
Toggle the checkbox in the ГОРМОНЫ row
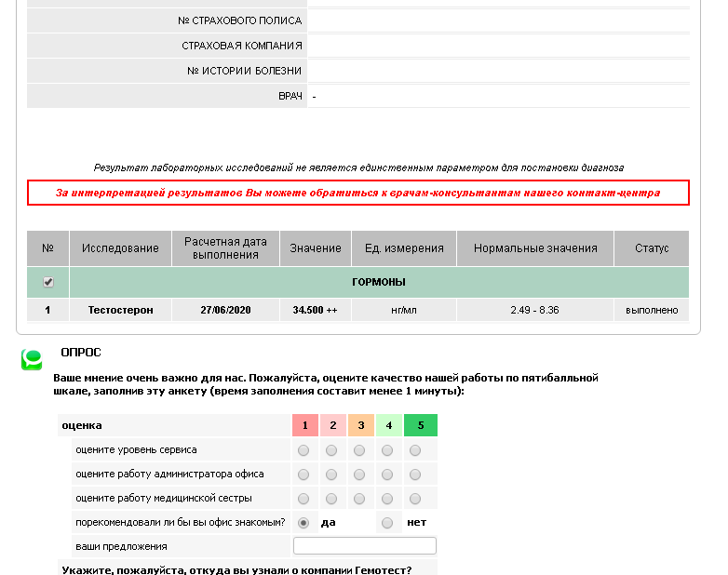(48, 282)
